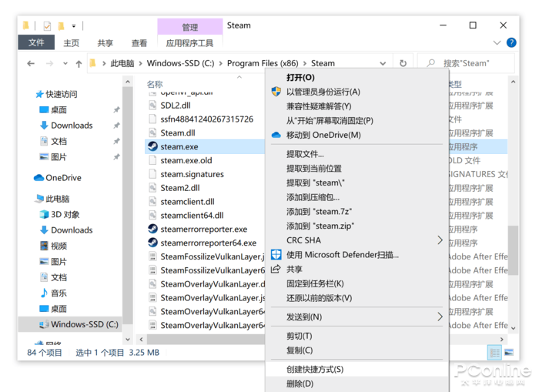539x392 pixels.
Task: Select 添加到 "steam.zip"
Action: point(357,226)
